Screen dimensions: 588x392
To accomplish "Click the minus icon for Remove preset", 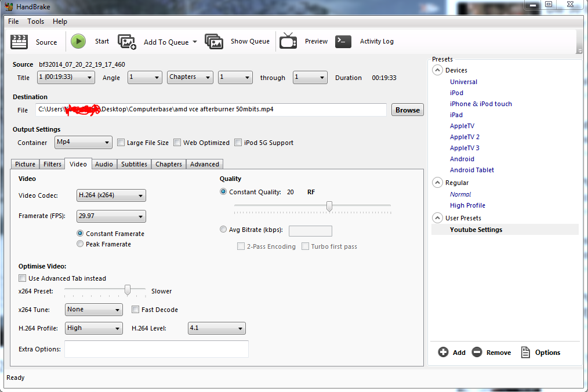I will click(477, 352).
